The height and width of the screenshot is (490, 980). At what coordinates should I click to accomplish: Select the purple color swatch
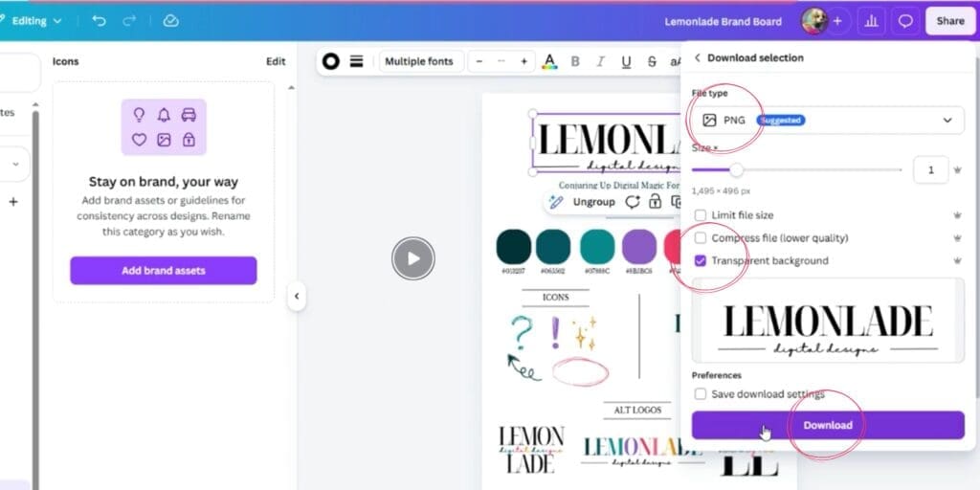click(638, 246)
